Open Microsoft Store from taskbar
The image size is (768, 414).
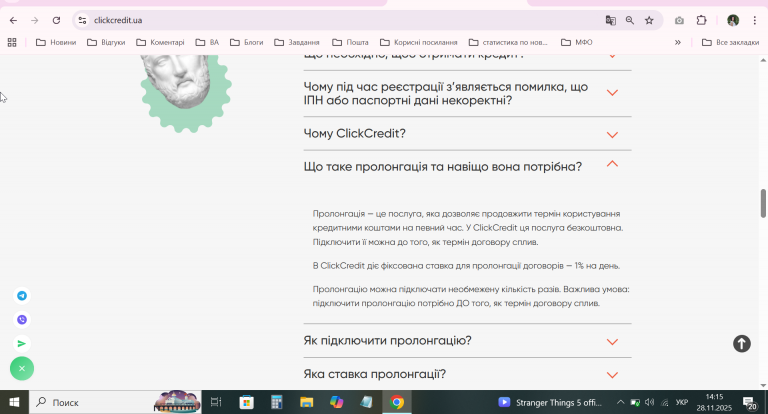(x=246, y=402)
